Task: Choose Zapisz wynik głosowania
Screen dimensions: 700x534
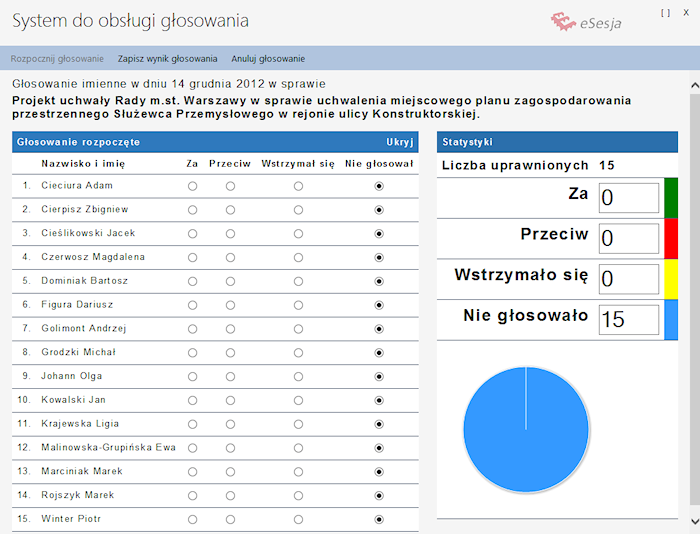Action: tap(167, 59)
